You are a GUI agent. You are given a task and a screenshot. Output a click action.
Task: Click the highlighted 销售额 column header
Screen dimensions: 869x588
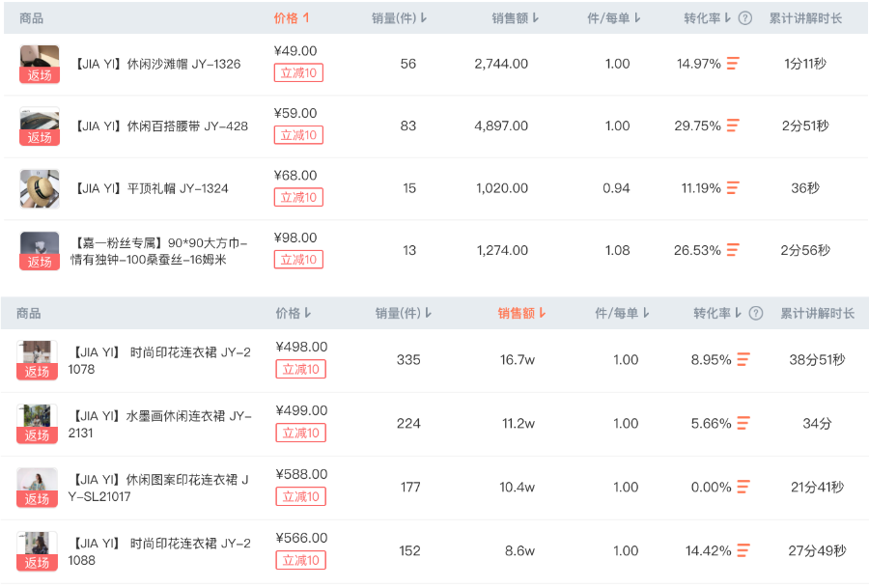521,314
